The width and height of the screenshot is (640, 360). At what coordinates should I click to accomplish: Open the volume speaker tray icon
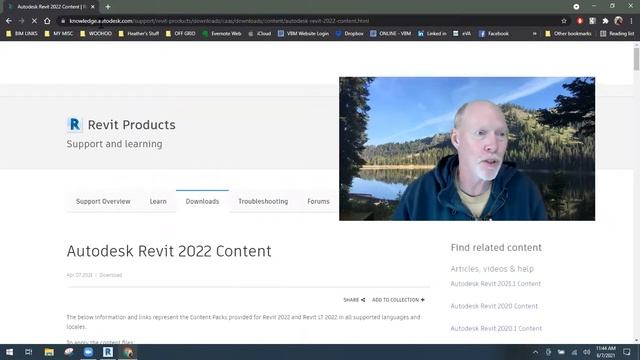[x=587, y=352]
